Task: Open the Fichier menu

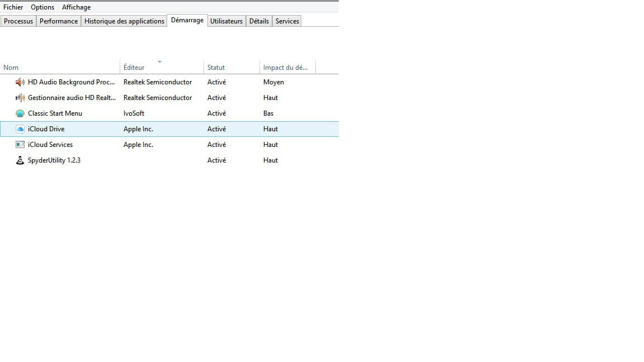Action: click(13, 7)
